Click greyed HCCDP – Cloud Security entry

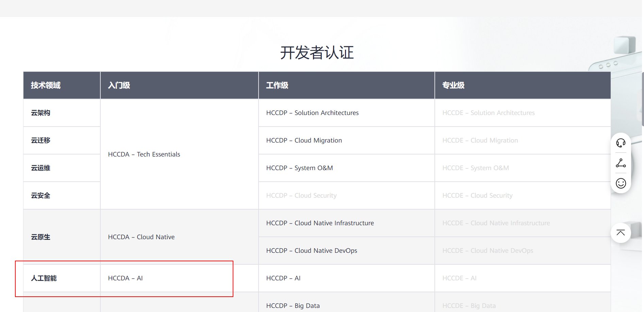301,196
